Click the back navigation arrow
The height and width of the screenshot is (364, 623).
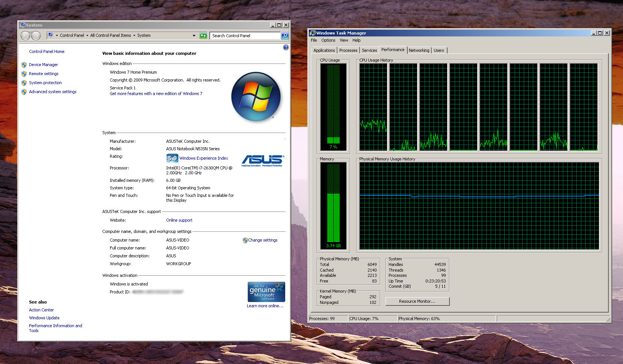click(26, 36)
